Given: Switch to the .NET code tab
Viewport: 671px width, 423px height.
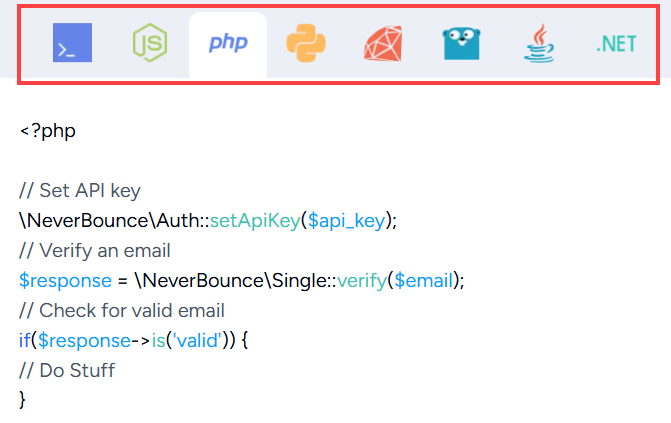Looking at the screenshot, I should (616, 44).
